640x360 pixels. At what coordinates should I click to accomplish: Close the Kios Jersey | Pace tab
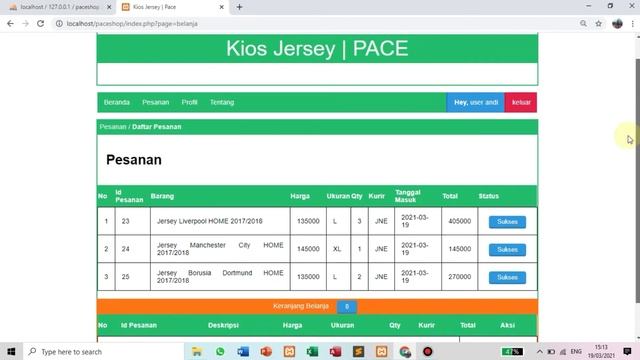click(x=222, y=7)
